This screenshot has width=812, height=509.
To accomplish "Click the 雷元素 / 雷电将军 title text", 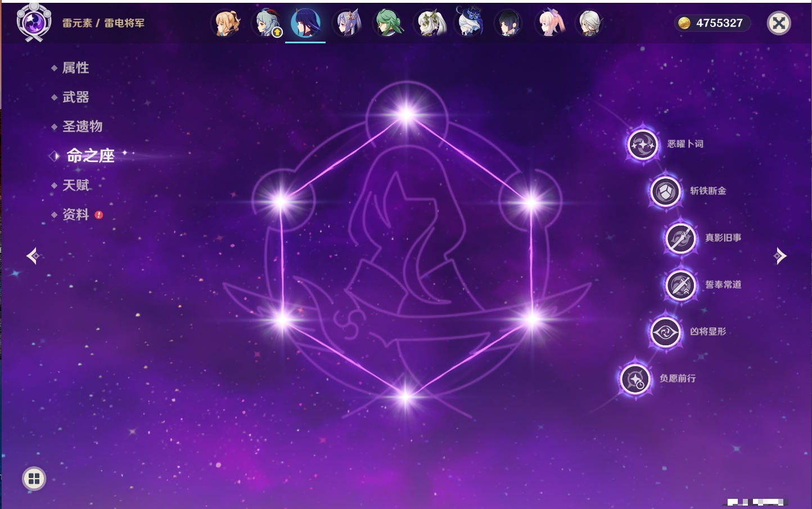I will click(x=103, y=23).
